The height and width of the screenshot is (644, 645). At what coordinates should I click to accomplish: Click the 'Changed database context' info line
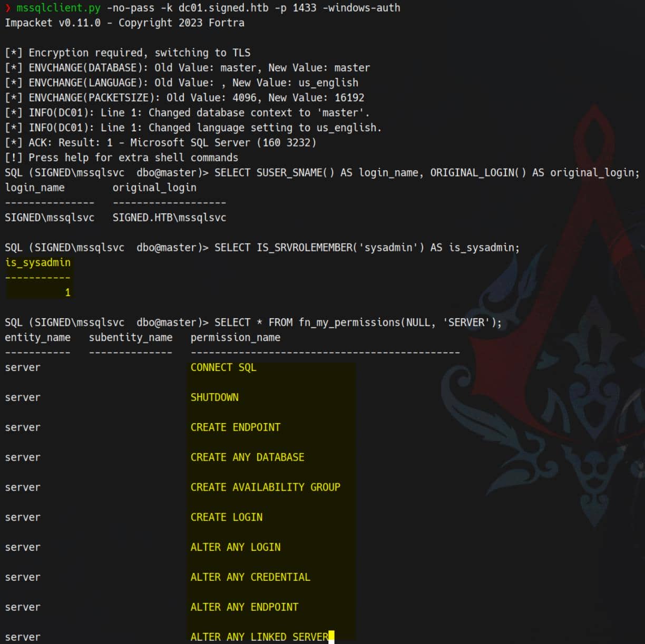click(x=187, y=113)
